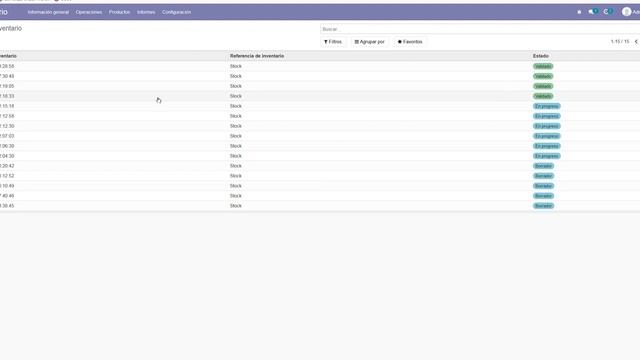This screenshot has width=640, height=360.
Task: Open the Stock reference in the 40:46 row
Action: pyautogui.click(x=236, y=196)
